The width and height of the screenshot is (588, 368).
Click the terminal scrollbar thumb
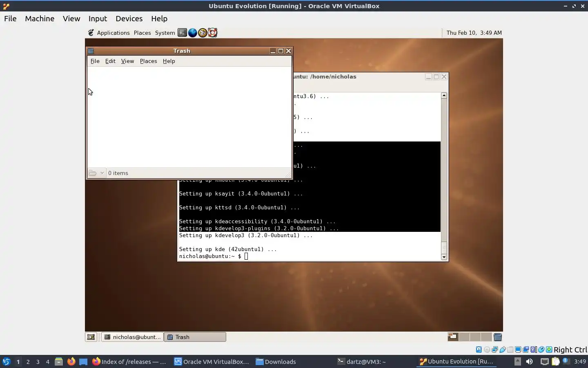[x=444, y=247]
